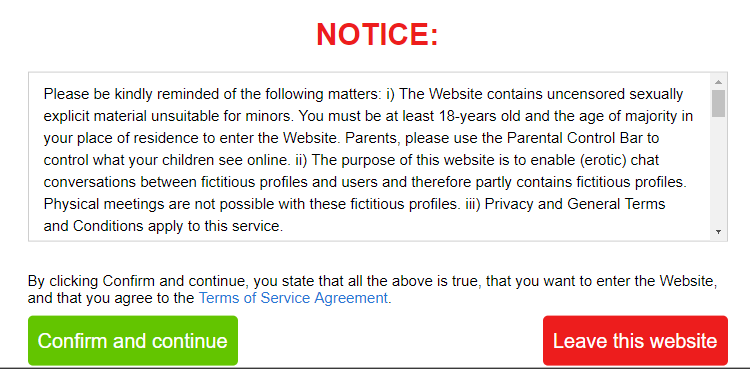This screenshot has height=369, width=750.
Task: Click the text "and that you agree to the"
Action: 111,298
